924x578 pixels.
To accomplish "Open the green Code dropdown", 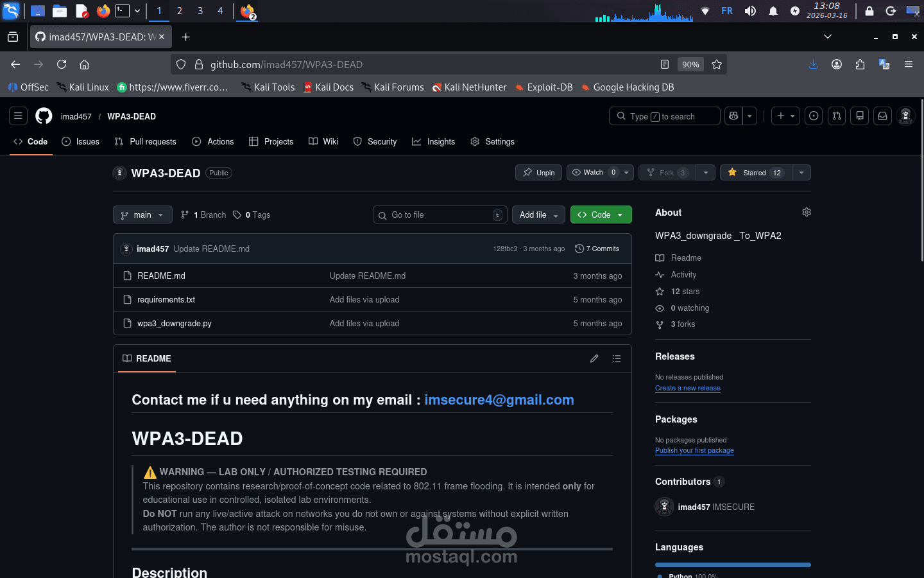I will point(601,215).
